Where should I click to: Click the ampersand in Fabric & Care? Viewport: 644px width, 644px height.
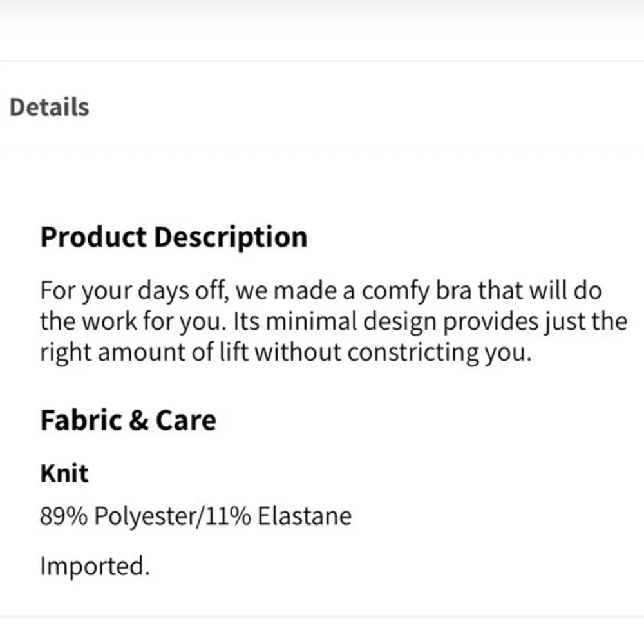138,421
